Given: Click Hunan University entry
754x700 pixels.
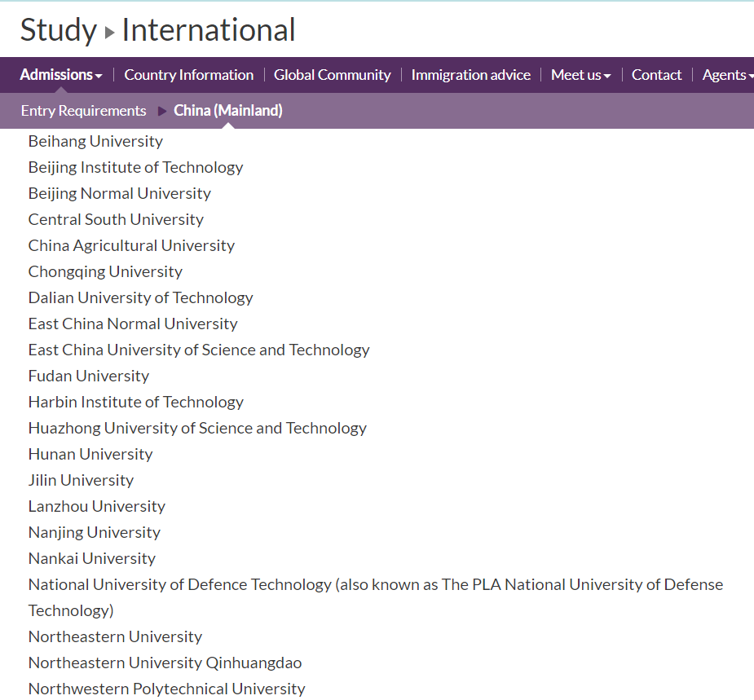Looking at the screenshot, I should coord(90,455).
